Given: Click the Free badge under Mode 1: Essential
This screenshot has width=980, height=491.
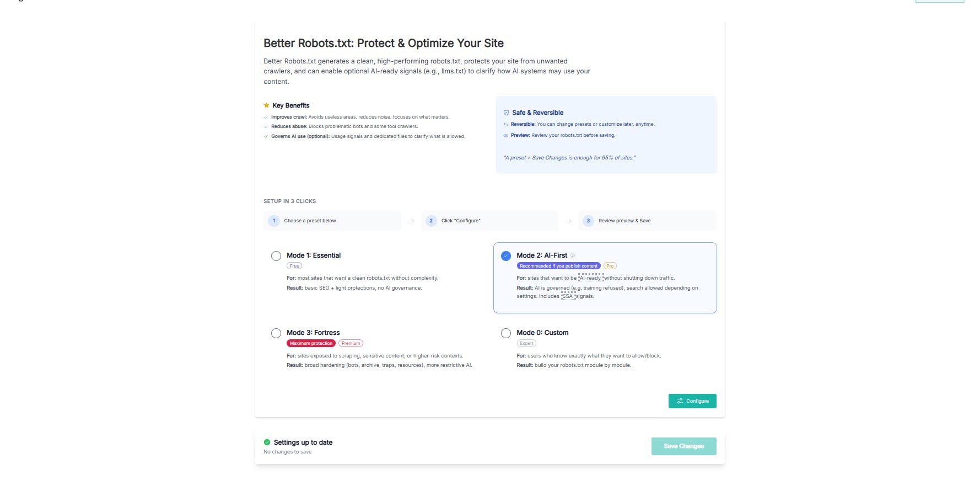Looking at the screenshot, I should point(294,266).
